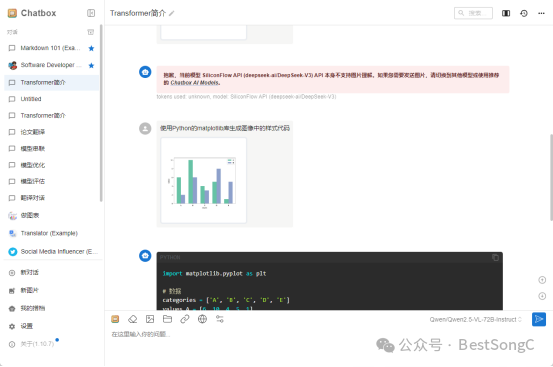Open the three-dots more options menu

pos(541,13)
